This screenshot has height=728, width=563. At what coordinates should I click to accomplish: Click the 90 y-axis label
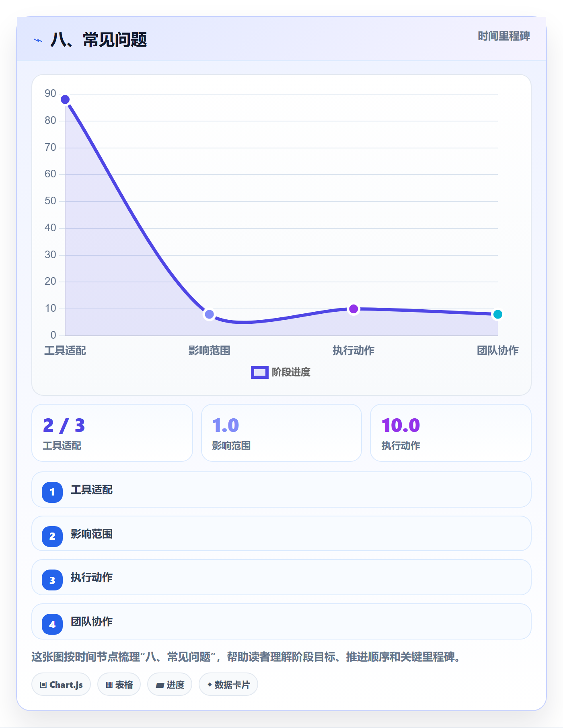click(50, 94)
